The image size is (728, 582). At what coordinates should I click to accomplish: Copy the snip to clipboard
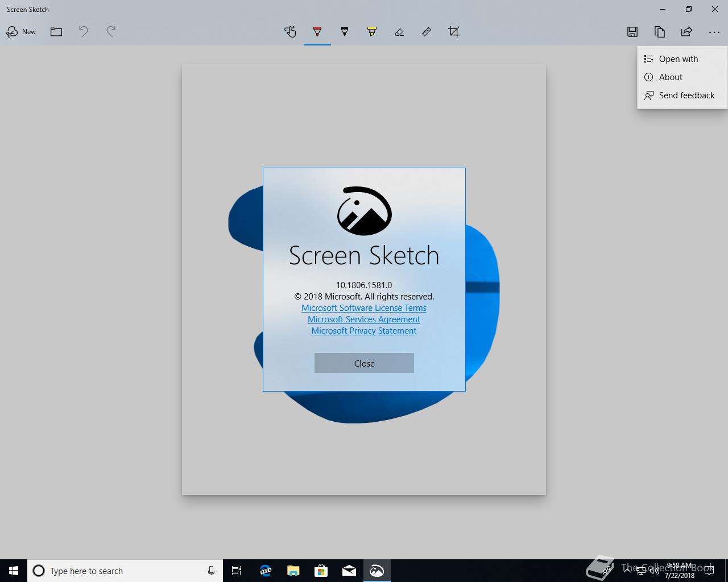660,32
